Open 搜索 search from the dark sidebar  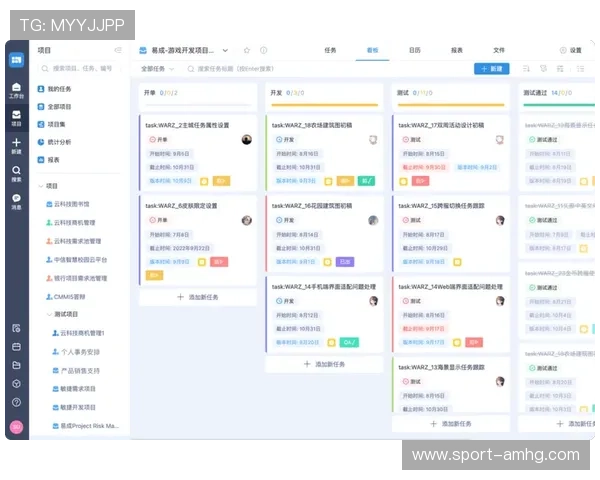(x=16, y=174)
